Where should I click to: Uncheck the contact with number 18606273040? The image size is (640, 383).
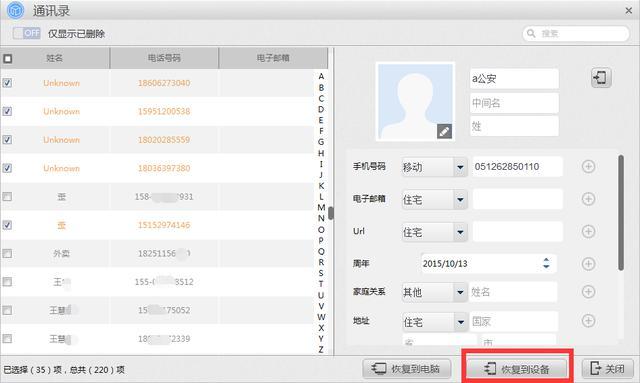(7, 83)
